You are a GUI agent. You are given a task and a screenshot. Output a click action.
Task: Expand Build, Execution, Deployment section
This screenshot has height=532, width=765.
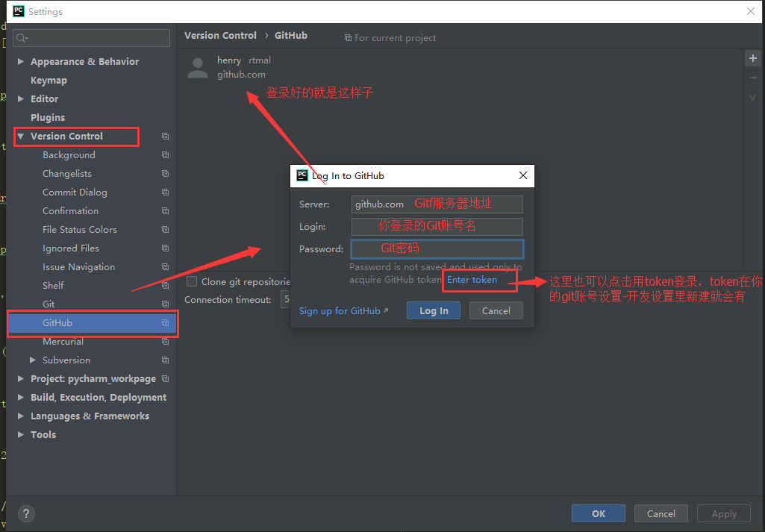pos(20,398)
